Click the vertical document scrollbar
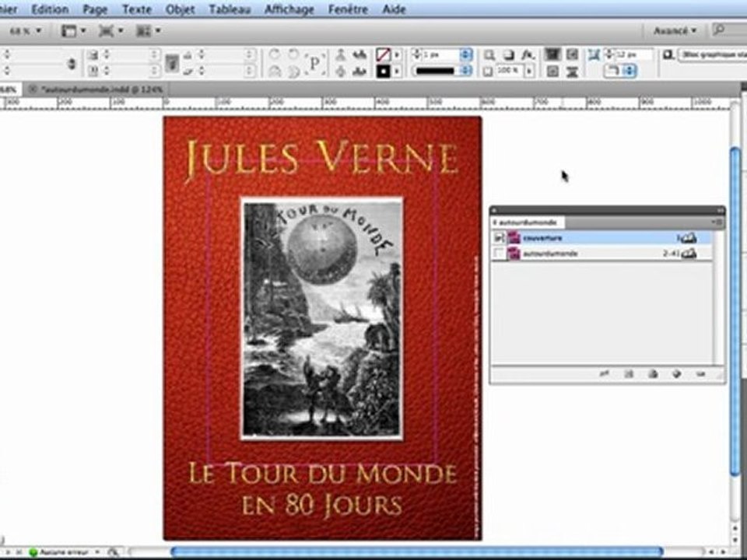This screenshot has height=560, width=747. pyautogui.click(x=735, y=311)
